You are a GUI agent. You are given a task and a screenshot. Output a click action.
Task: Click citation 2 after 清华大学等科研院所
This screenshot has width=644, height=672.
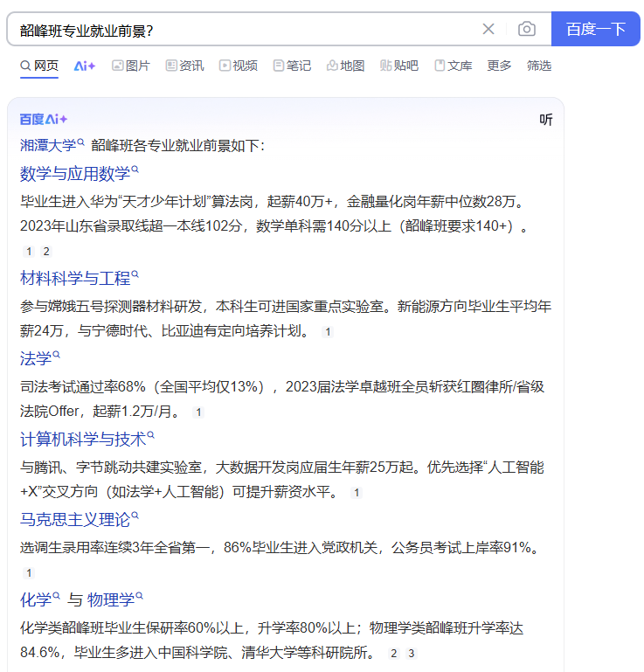point(394,653)
